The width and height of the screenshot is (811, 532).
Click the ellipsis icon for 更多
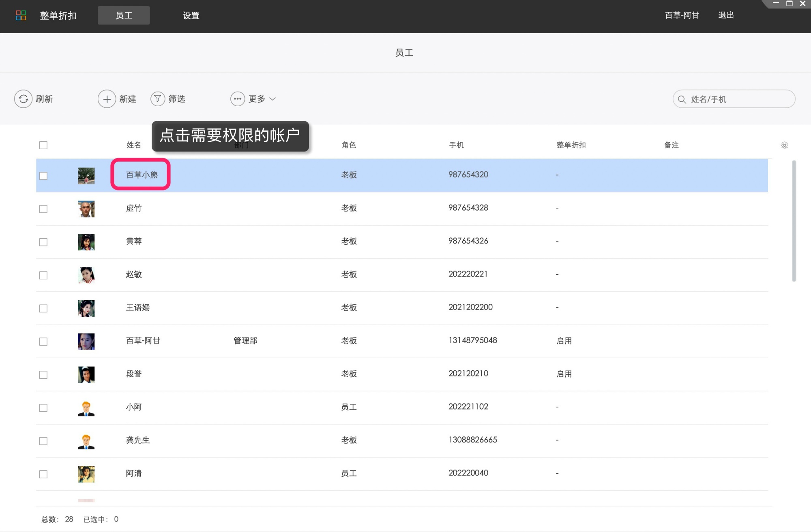point(238,99)
